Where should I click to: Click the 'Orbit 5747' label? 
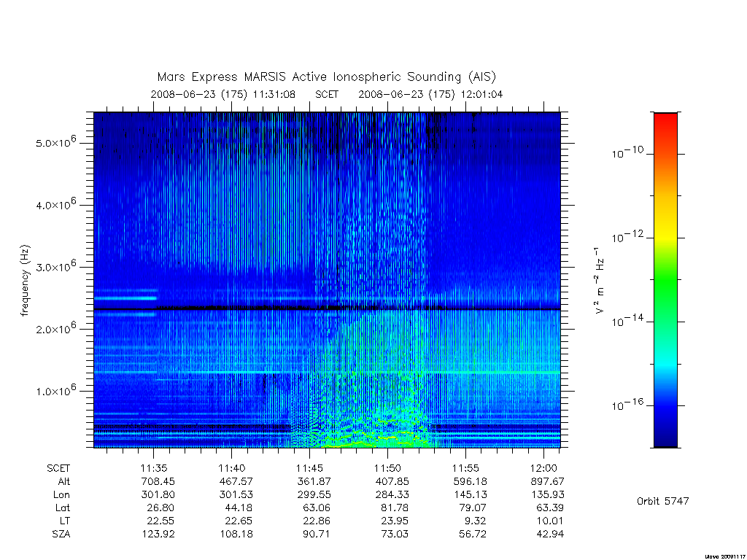pos(662,501)
